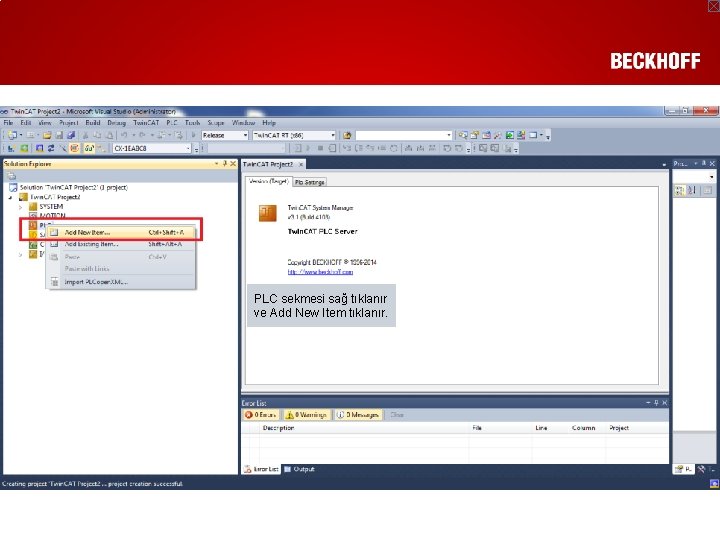Click the TwinCAT Activate Configuration icon

[x=12, y=148]
